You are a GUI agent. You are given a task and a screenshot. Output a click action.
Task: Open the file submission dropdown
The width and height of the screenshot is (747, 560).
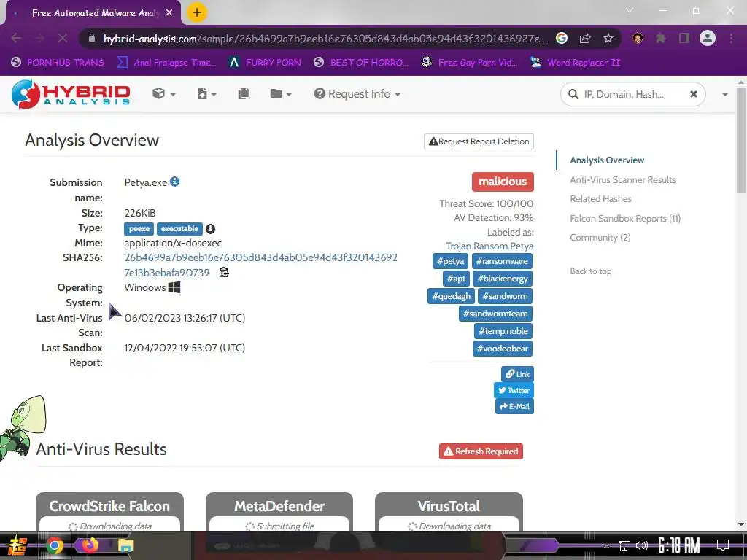(x=206, y=94)
